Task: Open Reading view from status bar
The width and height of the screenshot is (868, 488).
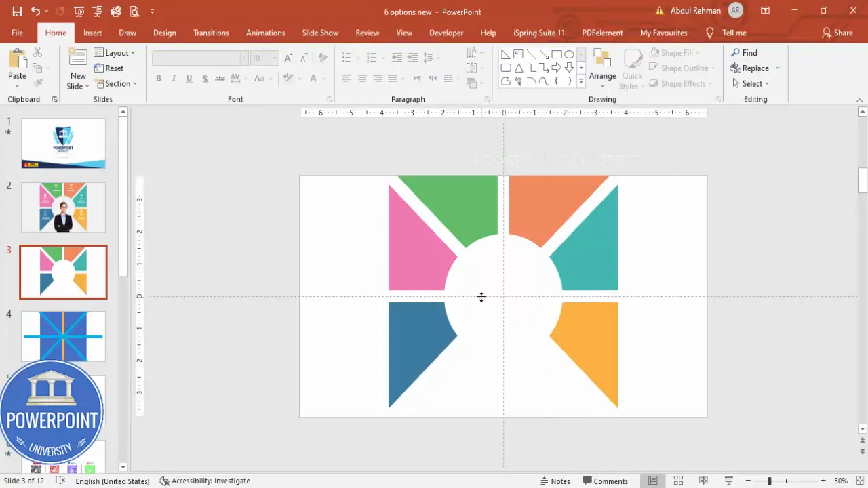Action: coord(703,481)
